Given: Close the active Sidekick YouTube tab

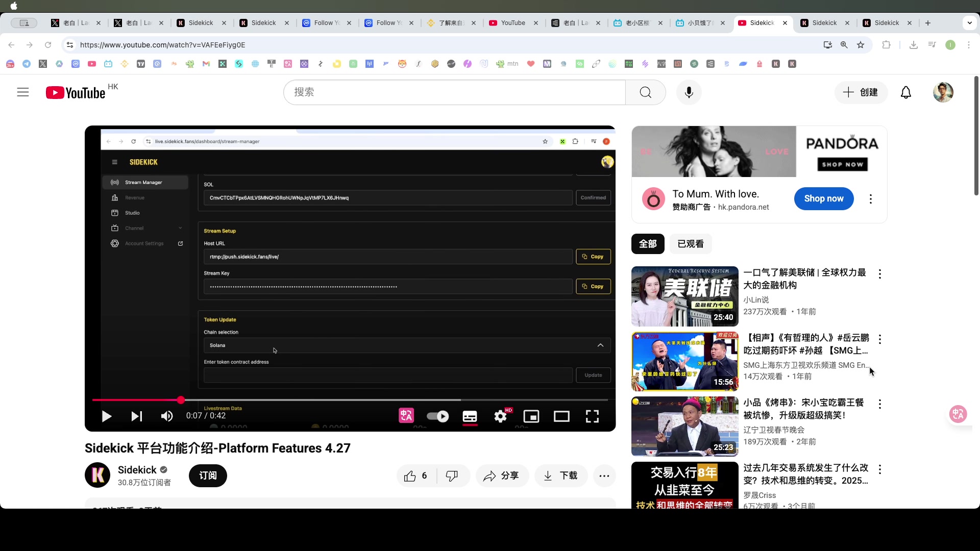Looking at the screenshot, I should click(785, 23).
